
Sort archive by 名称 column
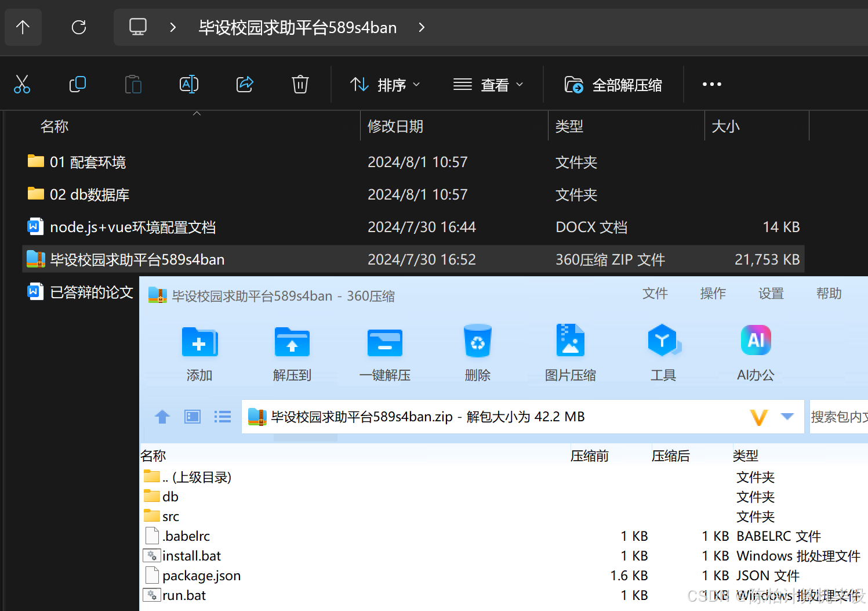point(154,455)
